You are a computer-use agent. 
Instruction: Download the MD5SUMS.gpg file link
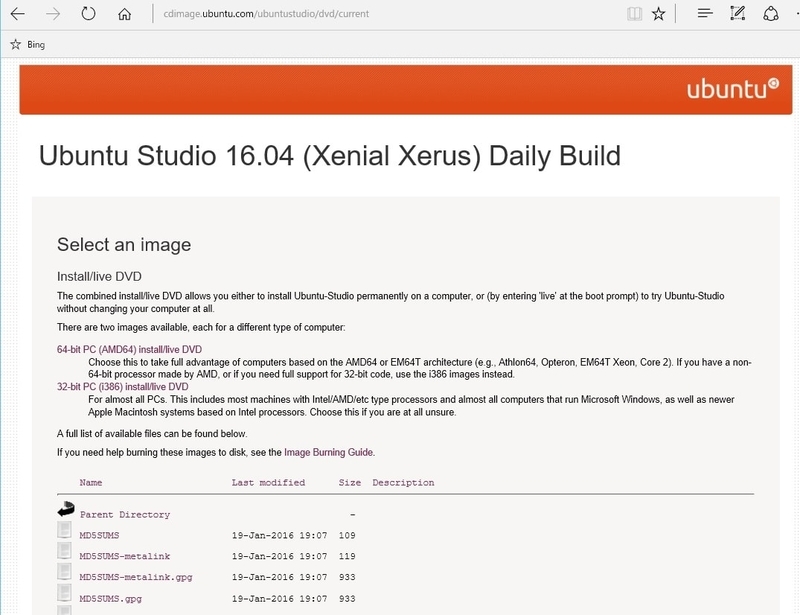110,599
